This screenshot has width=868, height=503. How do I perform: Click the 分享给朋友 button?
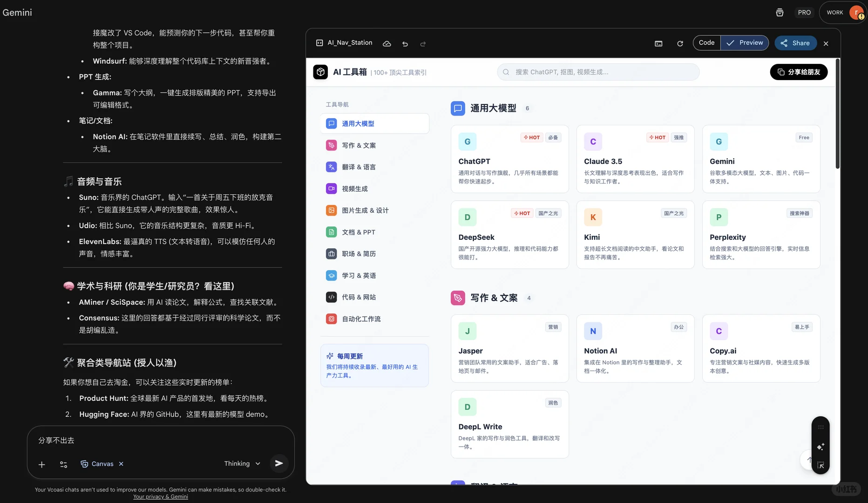pyautogui.click(x=799, y=72)
